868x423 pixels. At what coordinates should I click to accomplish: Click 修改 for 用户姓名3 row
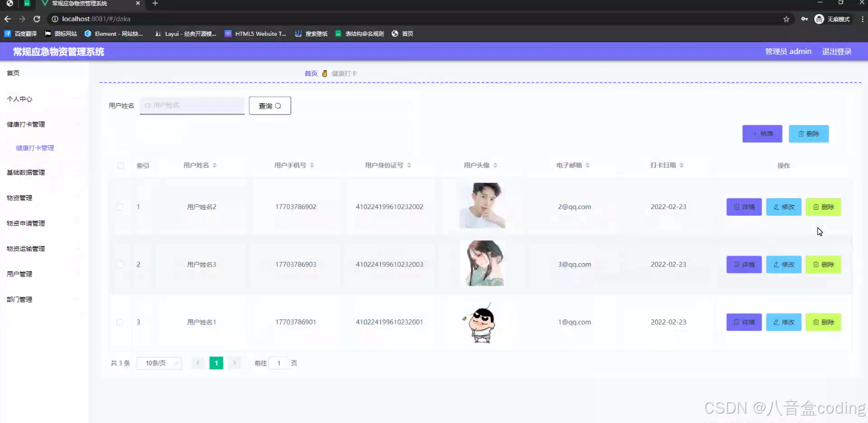[x=784, y=265]
